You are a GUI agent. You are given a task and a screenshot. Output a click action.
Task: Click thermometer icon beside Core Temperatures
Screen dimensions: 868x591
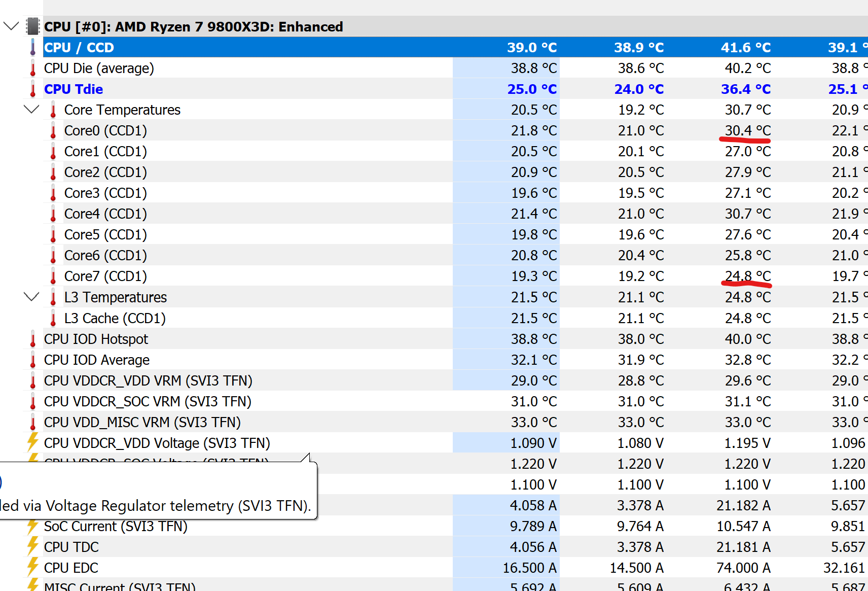(x=53, y=110)
